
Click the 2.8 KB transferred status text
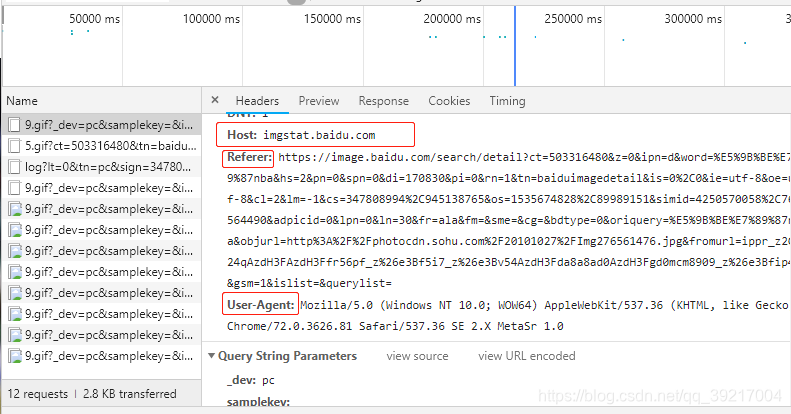[130, 394]
